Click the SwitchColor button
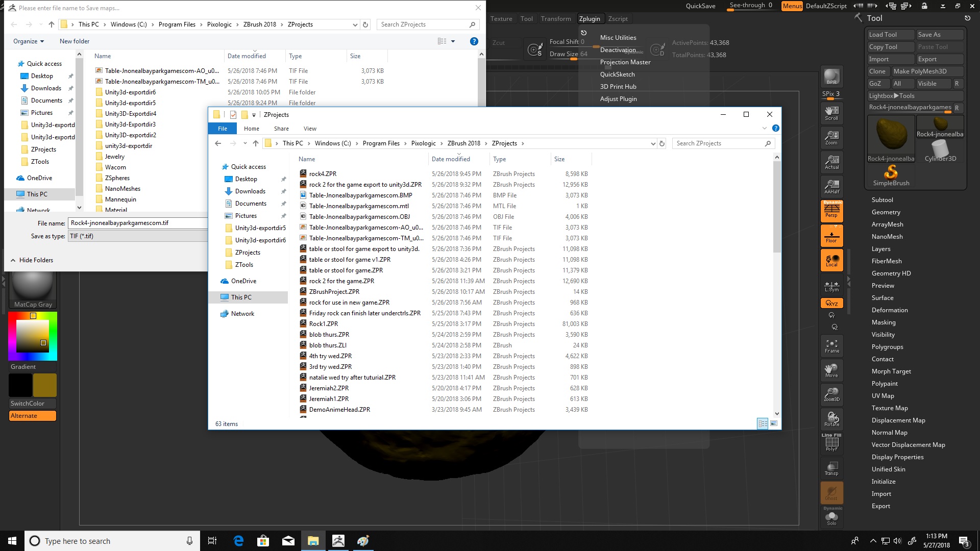Viewport: 980px width, 551px height. (33, 404)
